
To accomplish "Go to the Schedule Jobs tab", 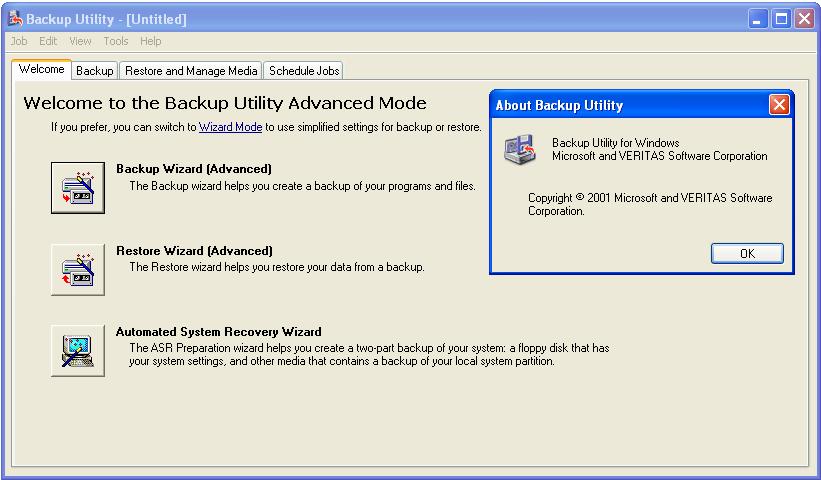I will click(x=304, y=71).
